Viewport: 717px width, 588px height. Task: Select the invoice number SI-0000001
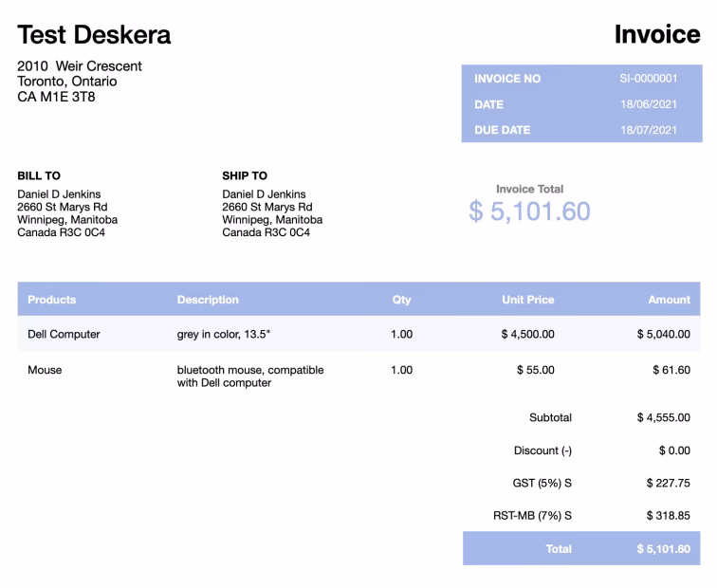tap(649, 79)
